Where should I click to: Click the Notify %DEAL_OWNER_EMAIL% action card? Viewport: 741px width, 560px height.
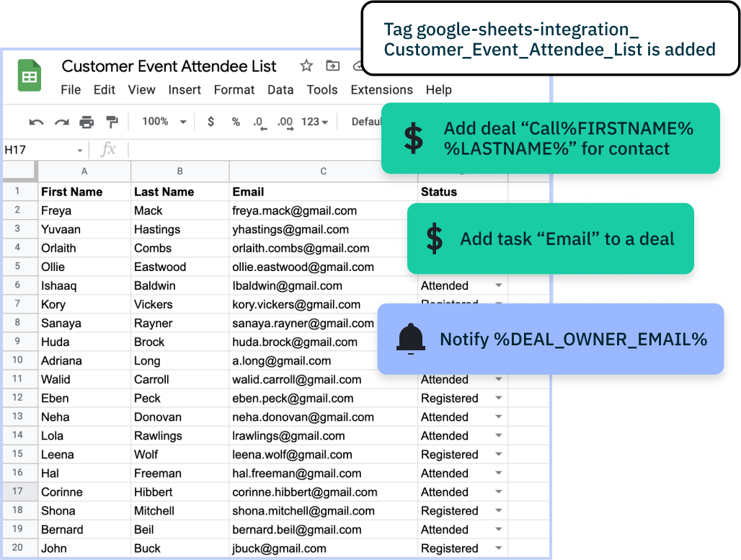click(x=551, y=339)
